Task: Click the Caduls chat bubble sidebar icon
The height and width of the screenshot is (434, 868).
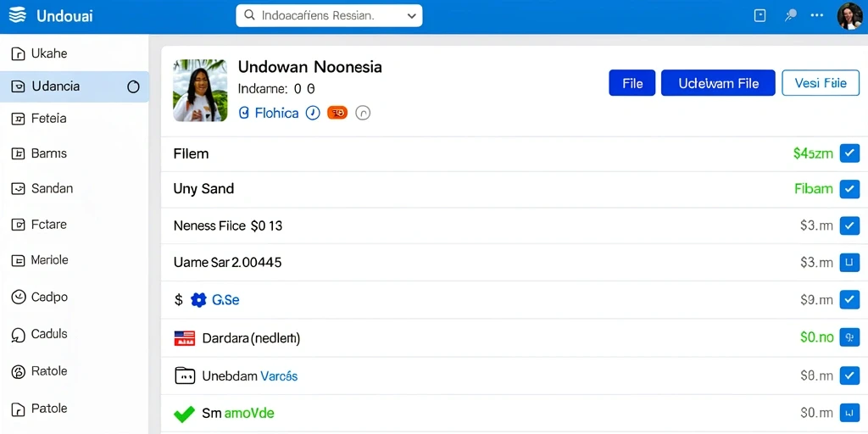Action: point(19,335)
